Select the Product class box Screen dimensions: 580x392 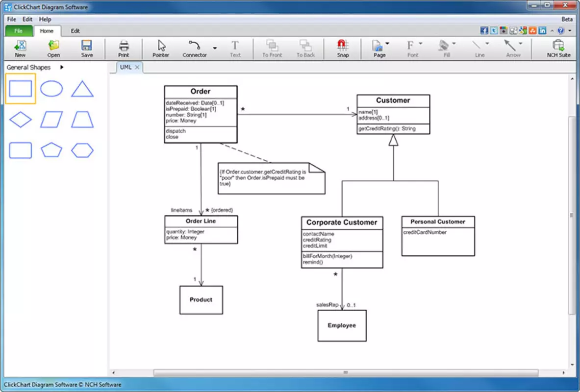tap(201, 300)
